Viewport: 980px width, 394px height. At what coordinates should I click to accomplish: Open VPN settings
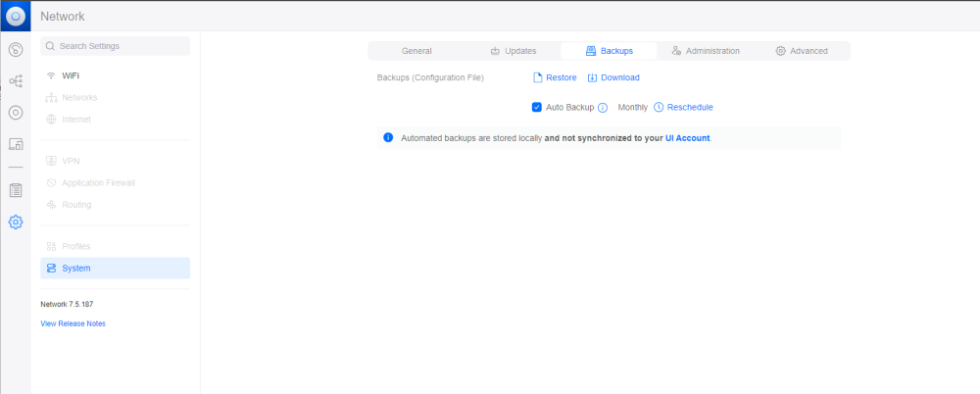pyautogui.click(x=115, y=162)
